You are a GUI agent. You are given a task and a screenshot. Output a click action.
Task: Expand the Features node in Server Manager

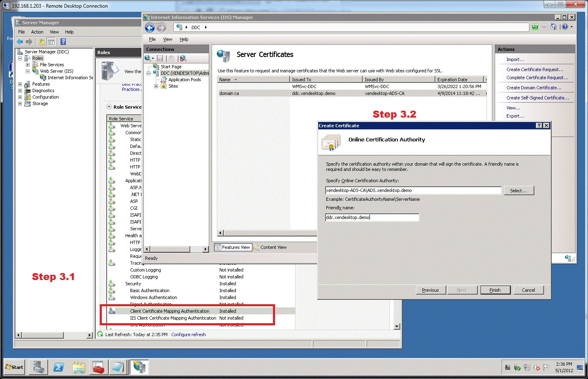click(20, 84)
